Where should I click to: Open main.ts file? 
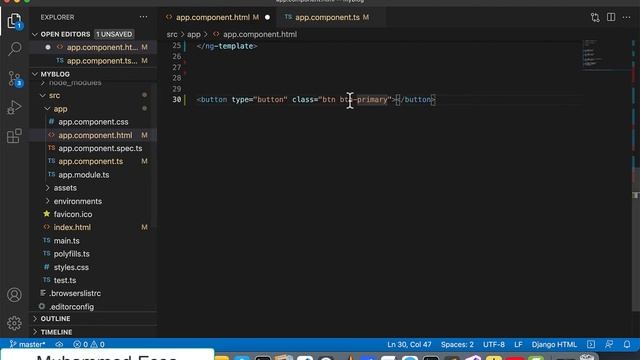pyautogui.click(x=67, y=241)
